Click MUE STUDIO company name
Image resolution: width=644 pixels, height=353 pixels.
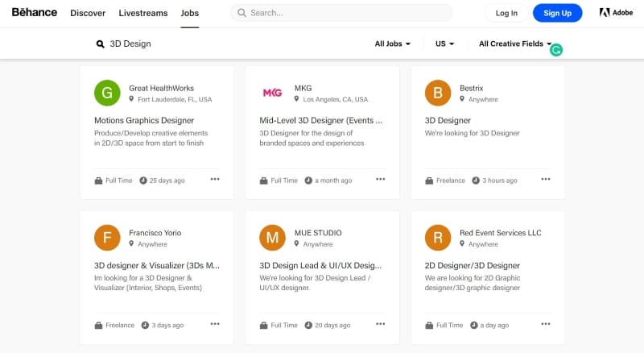[318, 233]
